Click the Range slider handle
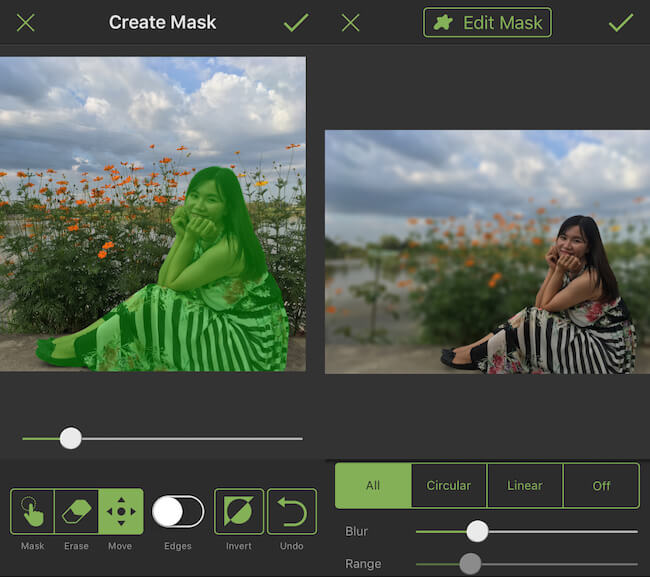The image size is (650, 577). tap(470, 564)
